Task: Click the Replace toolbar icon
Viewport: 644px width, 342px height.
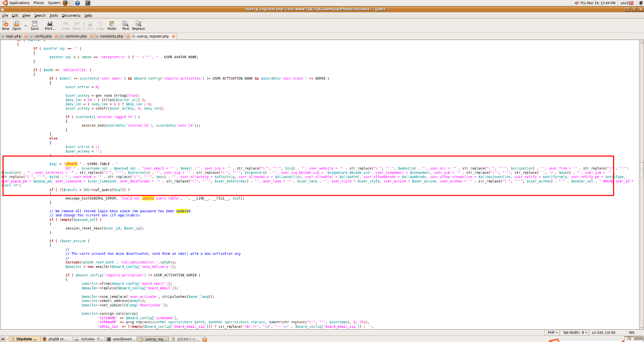Action: click(138, 25)
